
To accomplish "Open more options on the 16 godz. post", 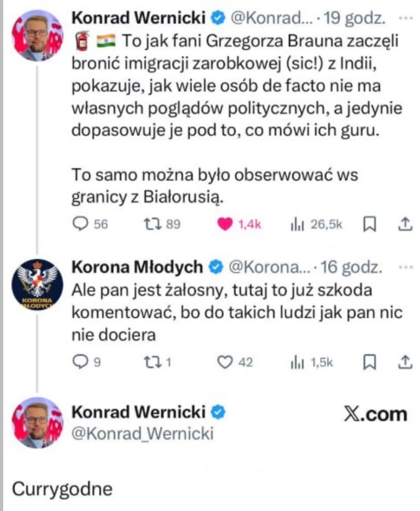I will [405, 267].
